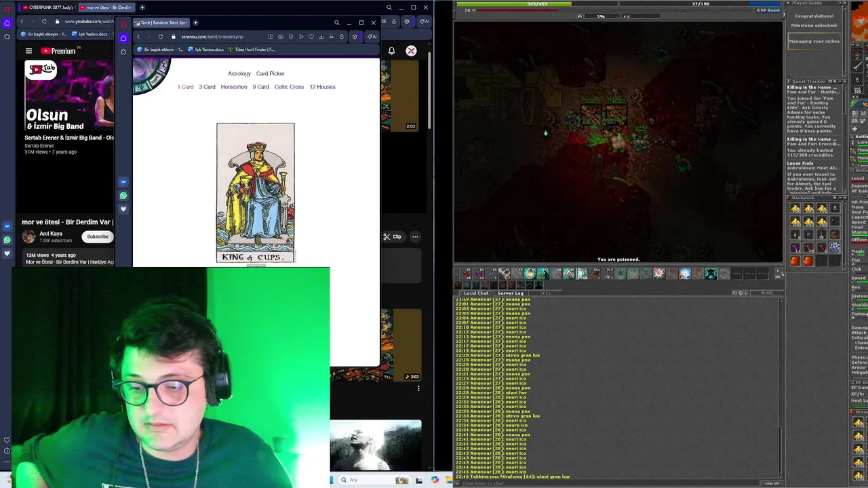Viewport: 868px width, 488px height.
Task: Choose the Celtic Cross spread
Action: (x=289, y=87)
